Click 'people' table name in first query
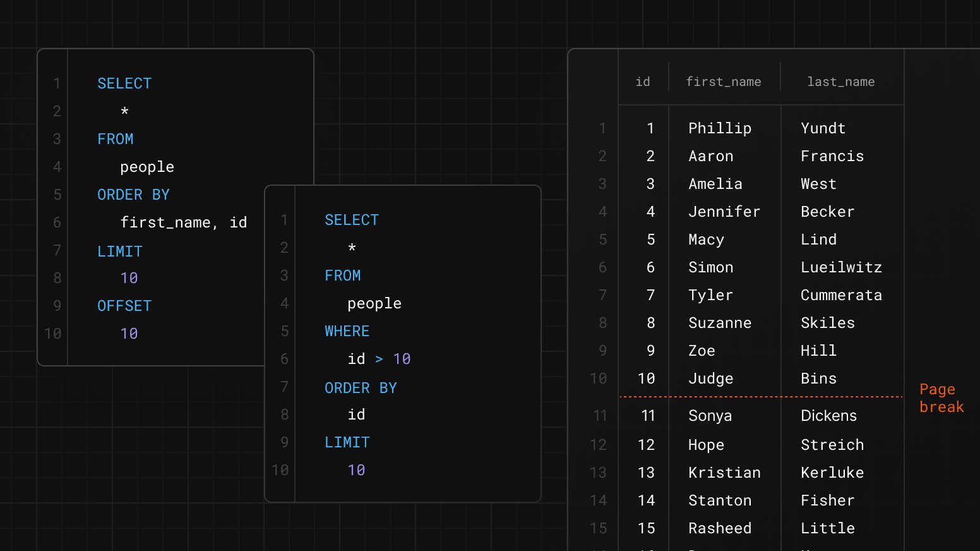Screen dimensions: 980x551 point(147,167)
